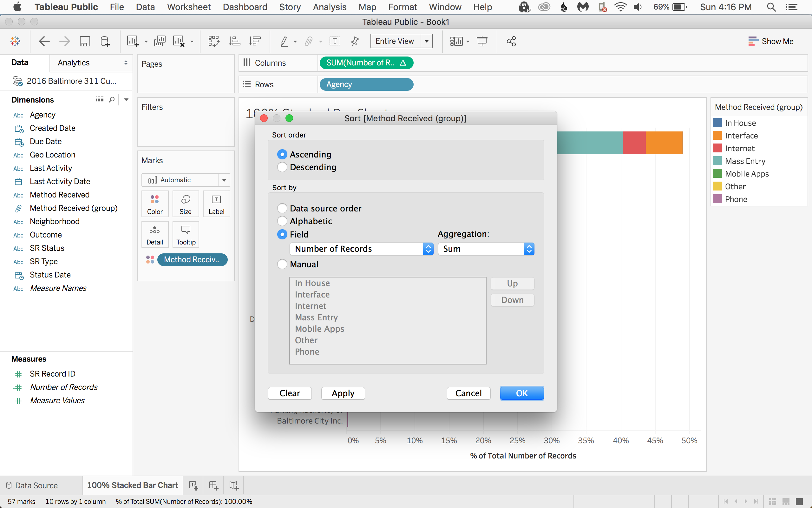Open the Dashboard menu

coord(245,7)
